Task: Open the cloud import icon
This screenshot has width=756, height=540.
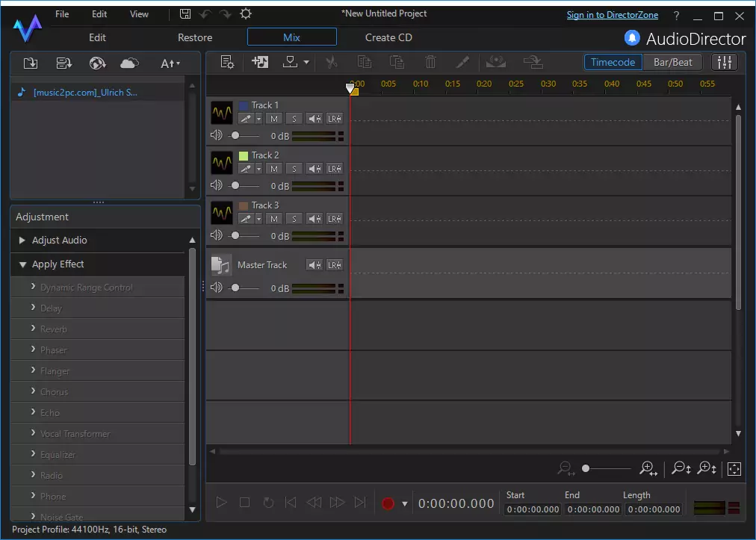Action: click(x=129, y=63)
